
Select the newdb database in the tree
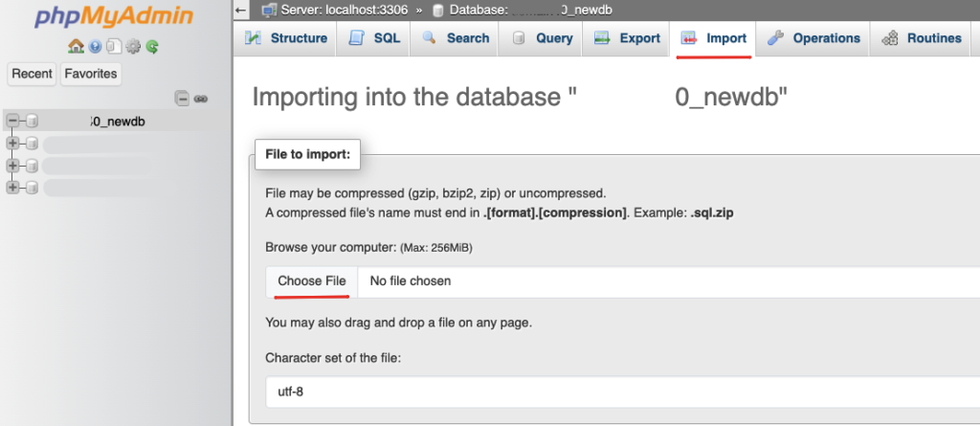tap(117, 122)
